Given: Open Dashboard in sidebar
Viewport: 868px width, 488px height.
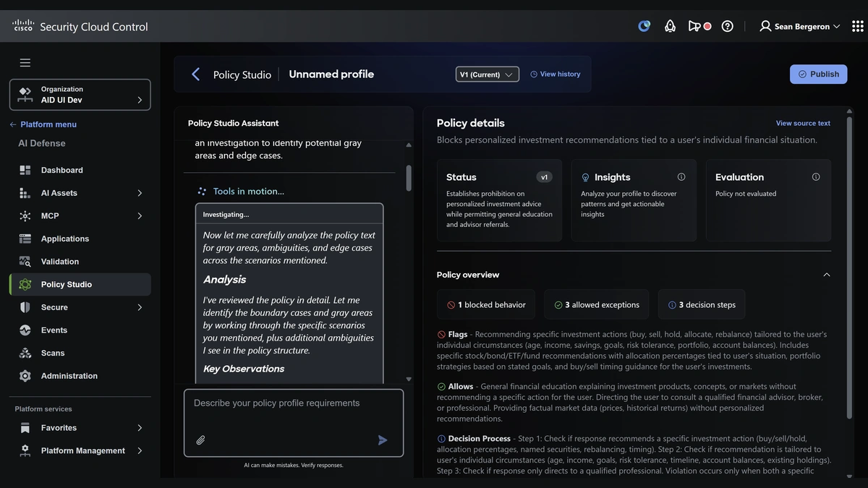Looking at the screenshot, I should pyautogui.click(x=80, y=170).
